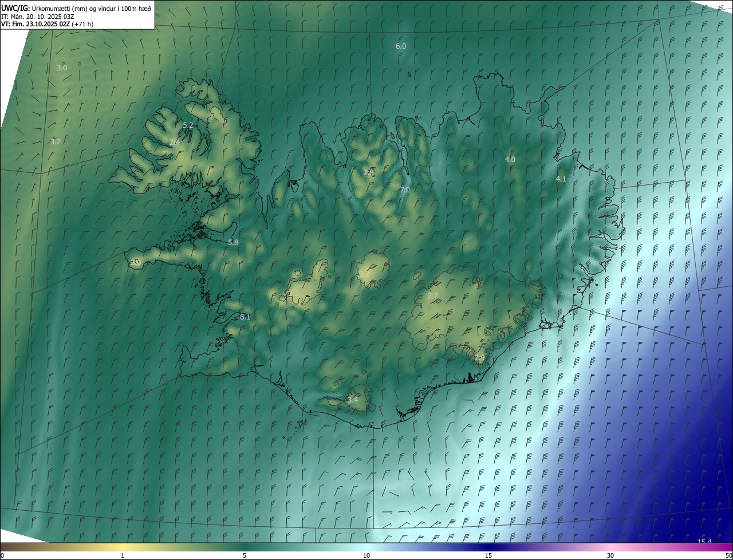
Task: Select the '2.8' value in north Iceland
Action: pos(369,172)
